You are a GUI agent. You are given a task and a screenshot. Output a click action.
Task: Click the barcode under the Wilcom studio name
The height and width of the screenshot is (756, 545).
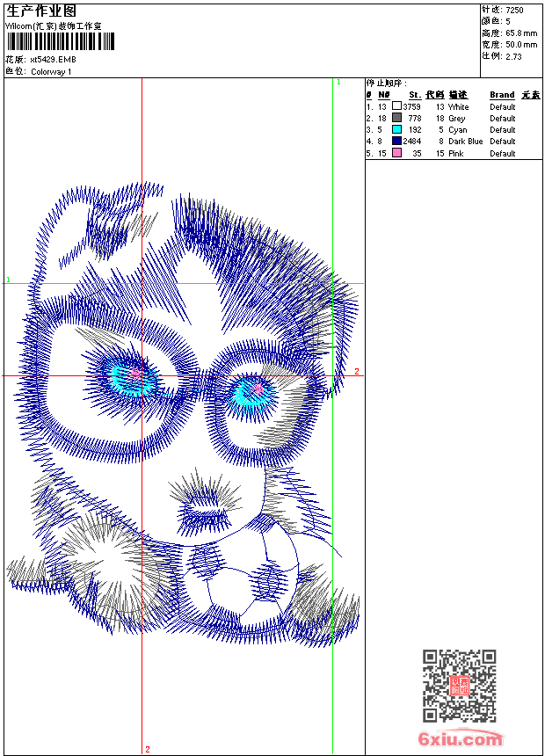[x=61, y=42]
